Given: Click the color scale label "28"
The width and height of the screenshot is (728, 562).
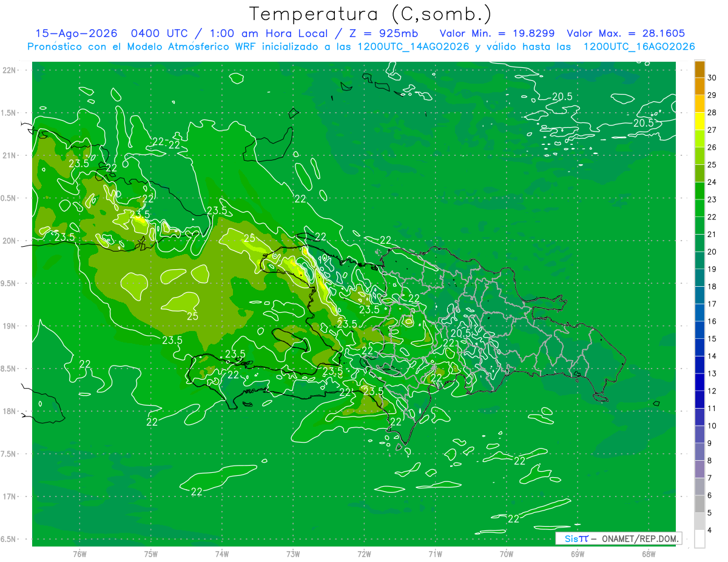Looking at the screenshot, I should click(x=712, y=113).
